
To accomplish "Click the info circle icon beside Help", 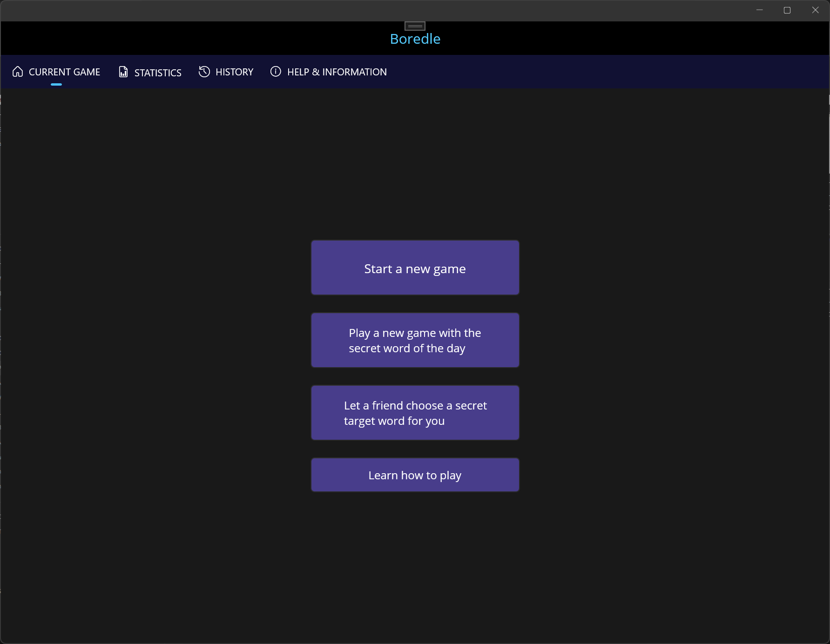I will pyautogui.click(x=276, y=72).
